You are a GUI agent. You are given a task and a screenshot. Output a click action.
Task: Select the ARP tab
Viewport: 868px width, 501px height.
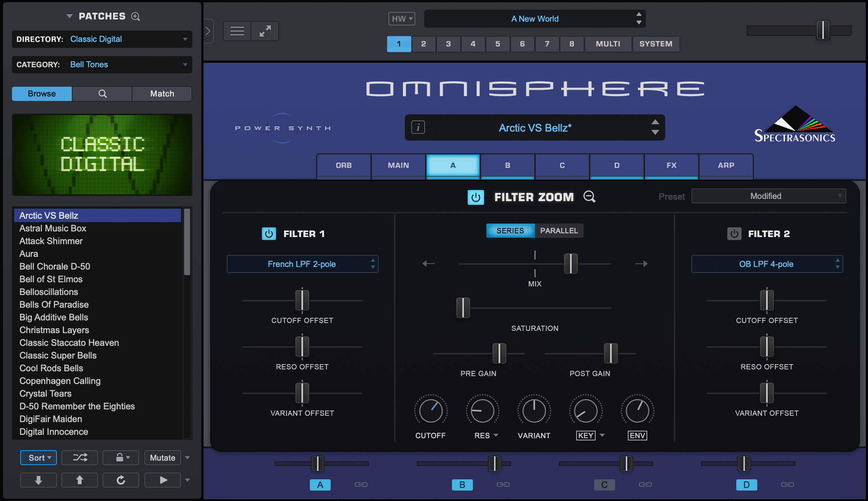tap(725, 165)
